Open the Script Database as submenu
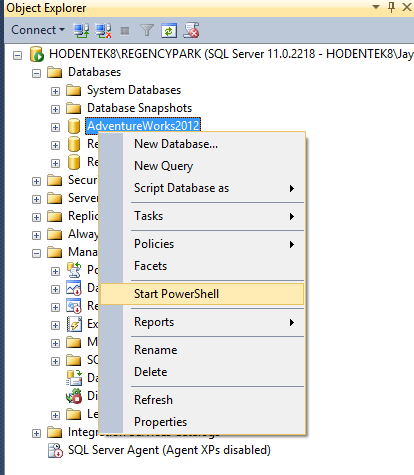The image size is (414, 475). (x=202, y=188)
